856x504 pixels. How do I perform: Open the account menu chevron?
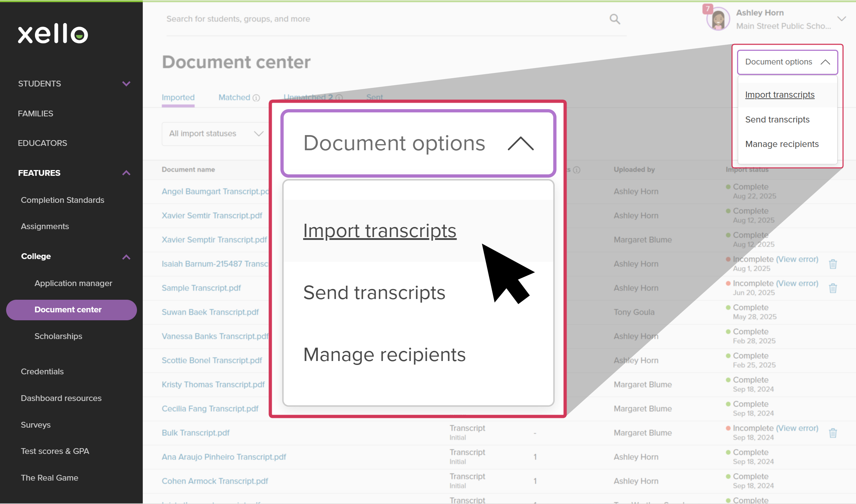point(841,19)
